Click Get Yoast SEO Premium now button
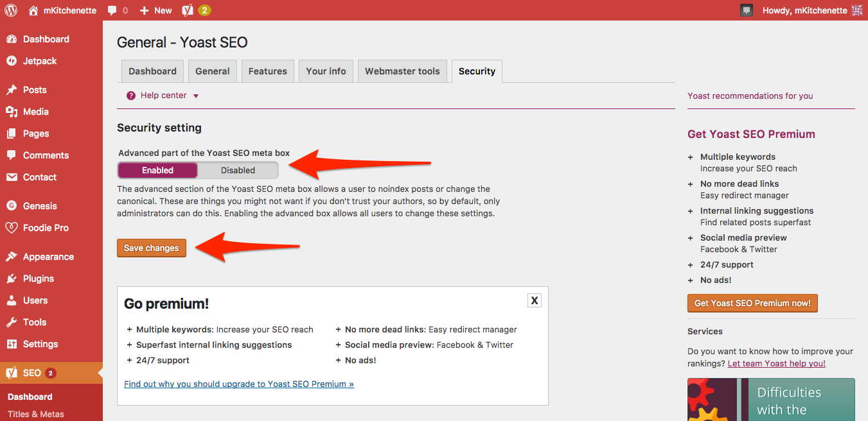Screen dimensions: 868x421 (752, 303)
